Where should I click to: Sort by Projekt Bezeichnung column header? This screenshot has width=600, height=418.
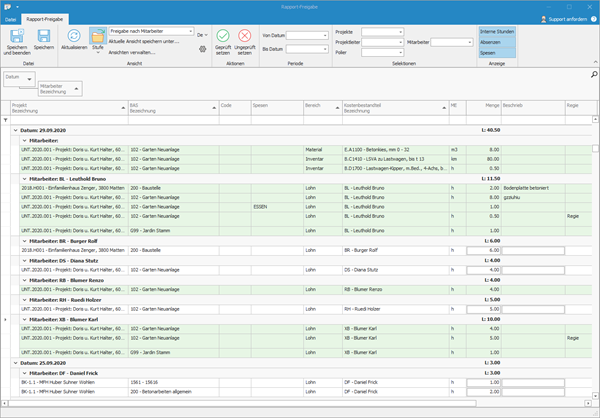[x=69, y=108]
